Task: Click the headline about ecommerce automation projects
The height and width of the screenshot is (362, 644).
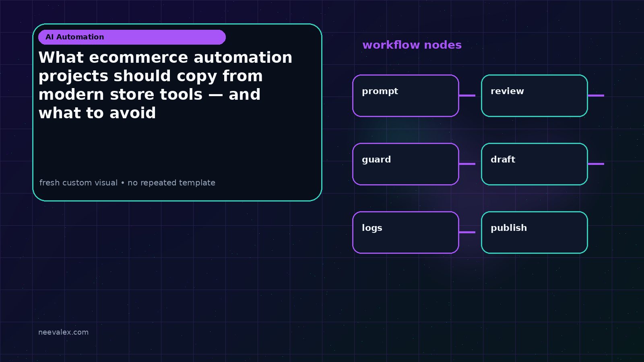Action: (x=165, y=85)
